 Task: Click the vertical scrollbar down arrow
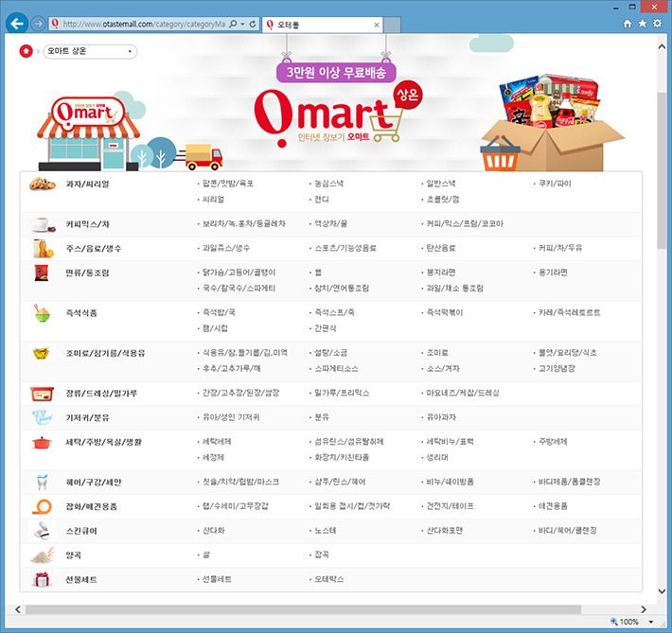662,591
